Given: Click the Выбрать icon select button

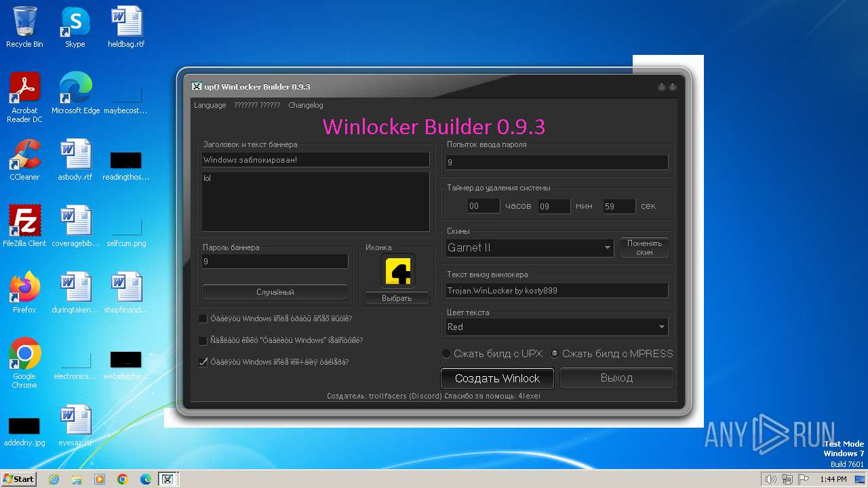Looking at the screenshot, I should coord(397,298).
